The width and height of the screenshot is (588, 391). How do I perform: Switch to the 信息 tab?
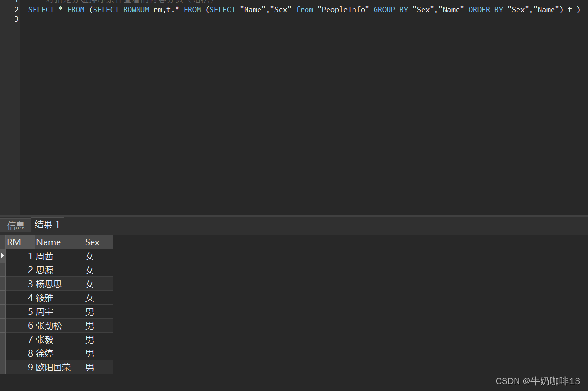[x=15, y=225]
